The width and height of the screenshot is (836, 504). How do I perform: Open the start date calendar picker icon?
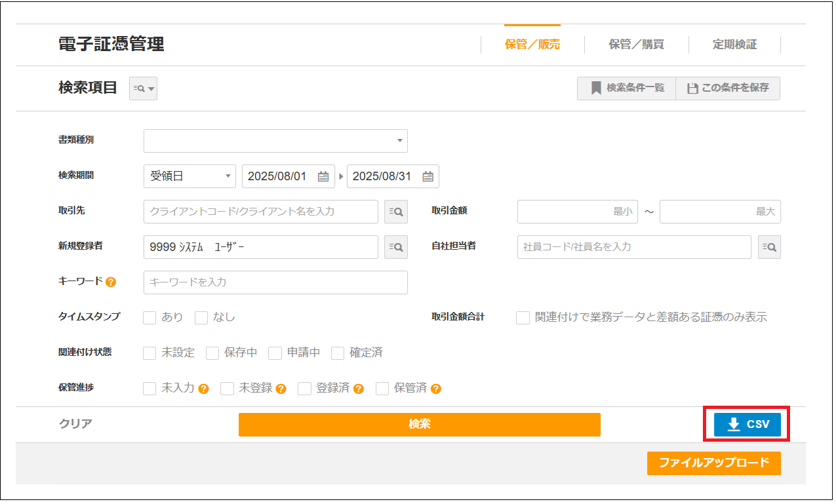coord(323,176)
